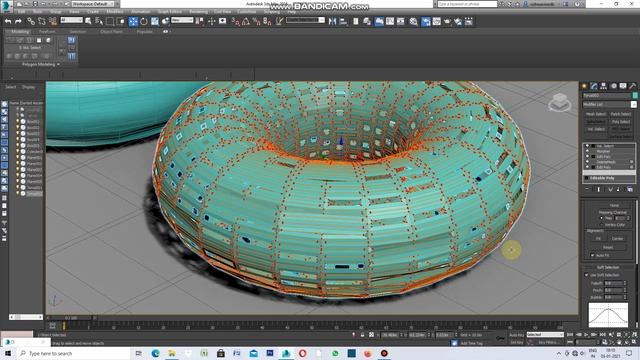This screenshot has width=640, height=360.
Task: Click the Center alignment button
Action: point(617,238)
